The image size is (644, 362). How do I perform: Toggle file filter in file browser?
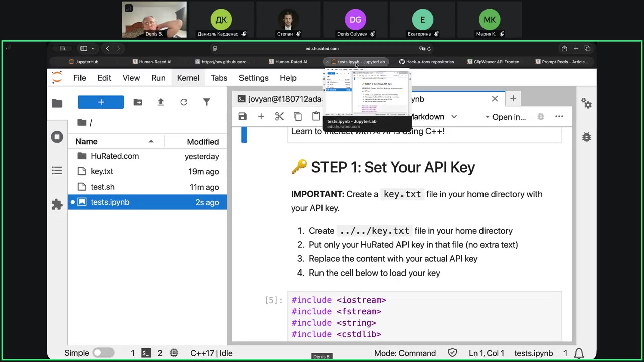tap(206, 102)
